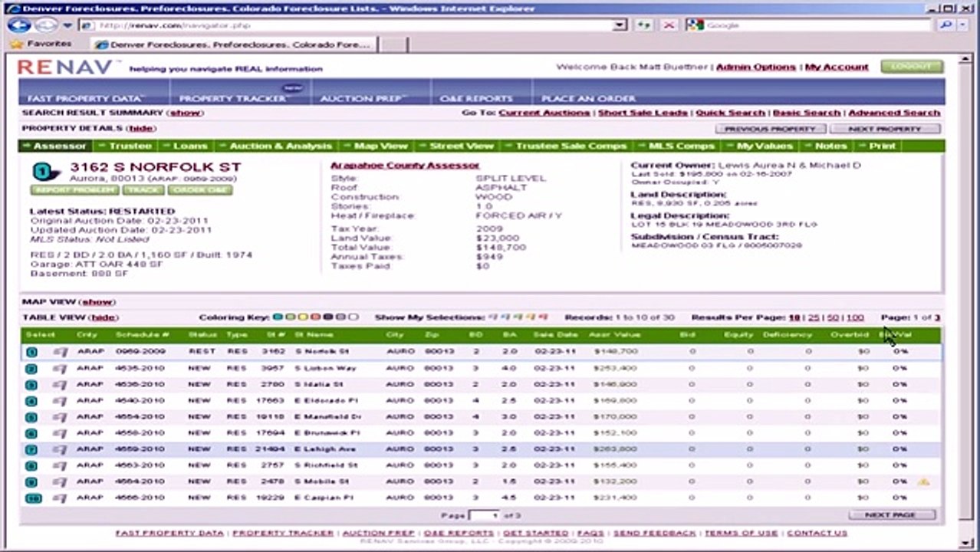
Task: Show the Search Result Summary section
Action: (x=185, y=113)
